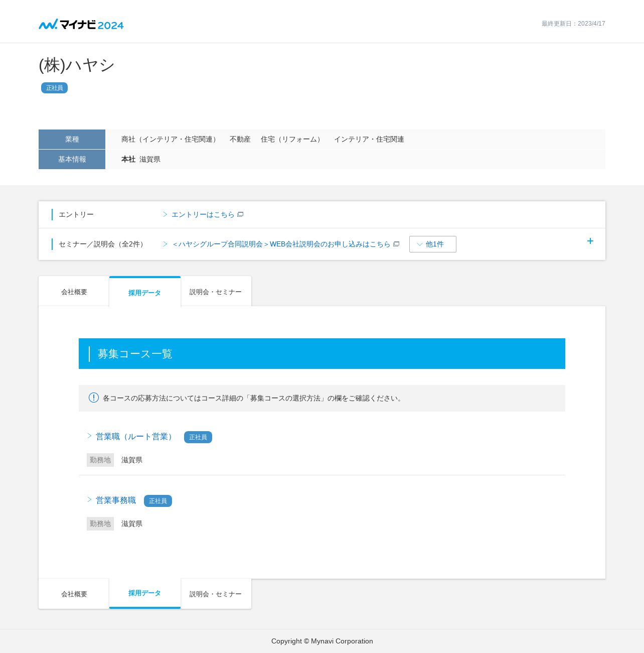Click the (株)ハヤシ company heading

click(x=77, y=65)
